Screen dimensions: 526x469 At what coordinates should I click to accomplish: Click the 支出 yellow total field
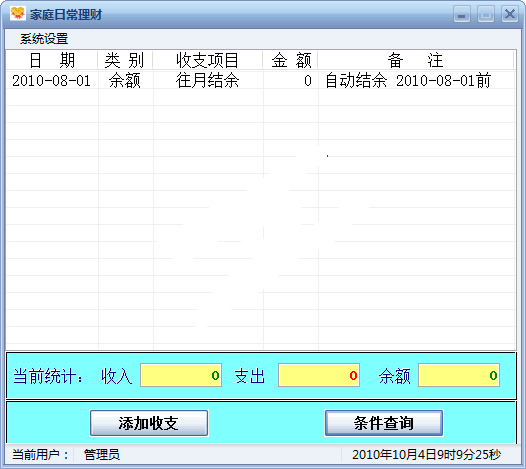319,375
